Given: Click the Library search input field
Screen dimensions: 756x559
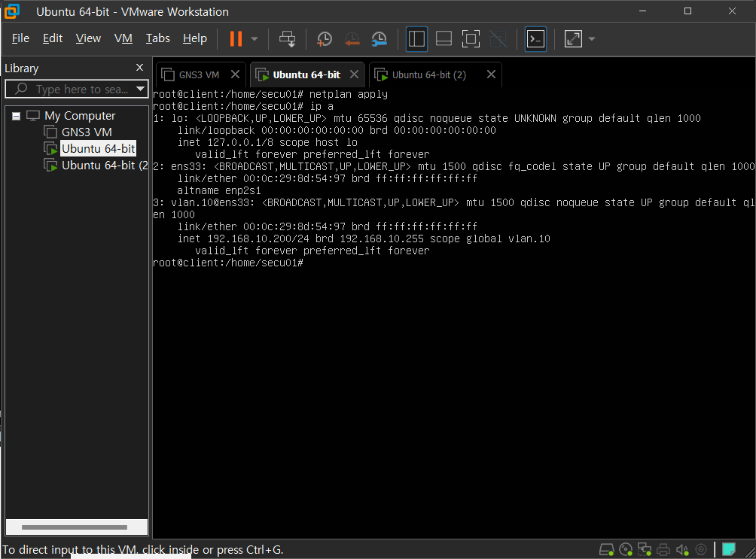Looking at the screenshot, I should pyautogui.click(x=75, y=89).
